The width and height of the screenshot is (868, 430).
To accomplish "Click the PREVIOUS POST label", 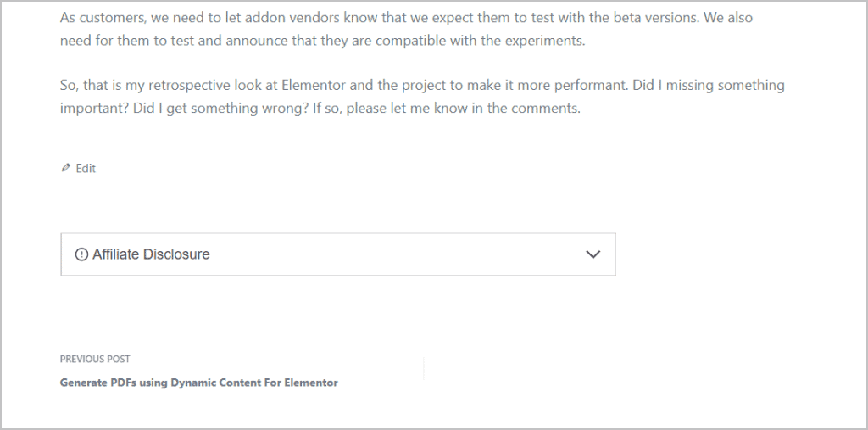I will click(95, 359).
